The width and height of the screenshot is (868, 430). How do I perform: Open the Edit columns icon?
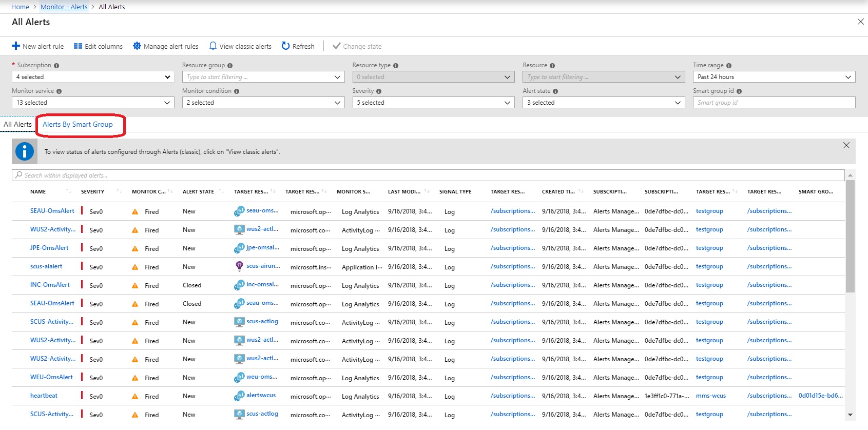pos(78,46)
